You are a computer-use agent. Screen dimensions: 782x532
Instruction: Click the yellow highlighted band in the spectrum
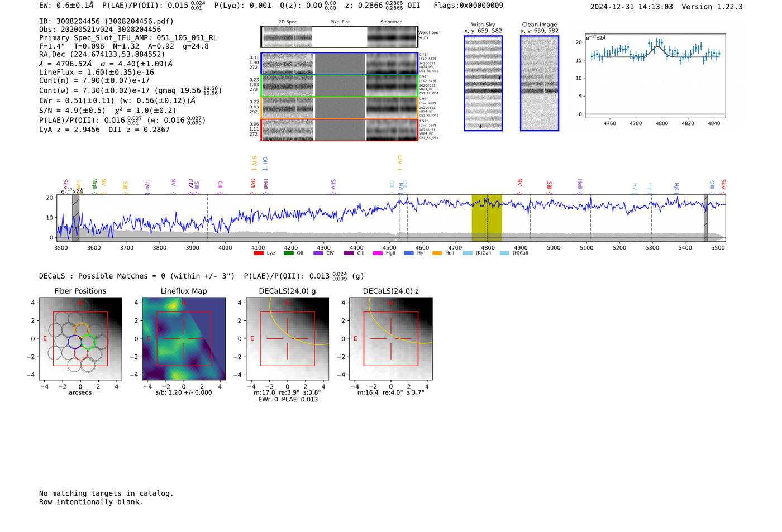tap(487, 218)
